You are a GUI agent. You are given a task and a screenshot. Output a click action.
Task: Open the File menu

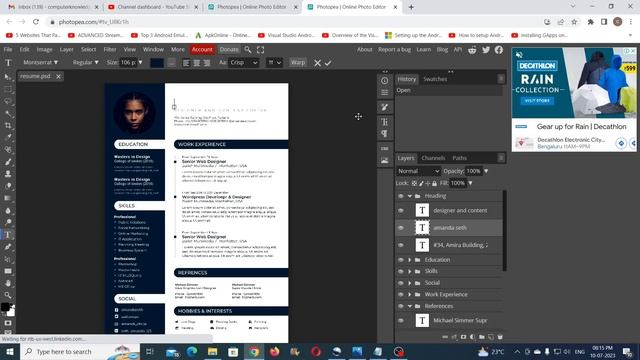(8, 49)
